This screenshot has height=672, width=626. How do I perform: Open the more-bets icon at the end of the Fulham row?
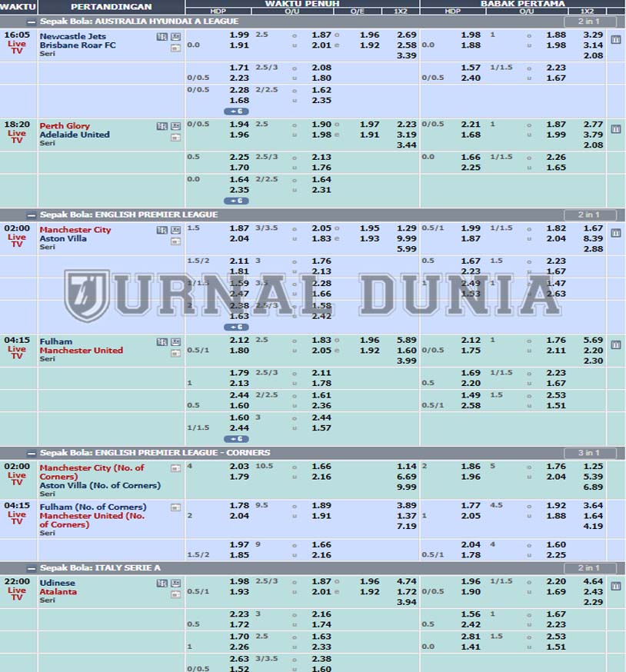616,345
